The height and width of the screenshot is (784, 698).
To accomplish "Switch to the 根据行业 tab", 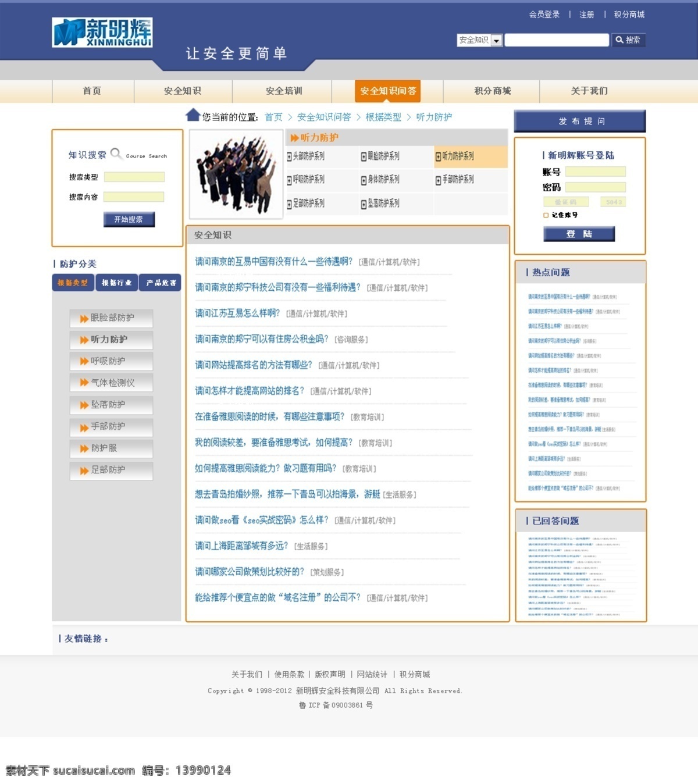I will click(117, 283).
